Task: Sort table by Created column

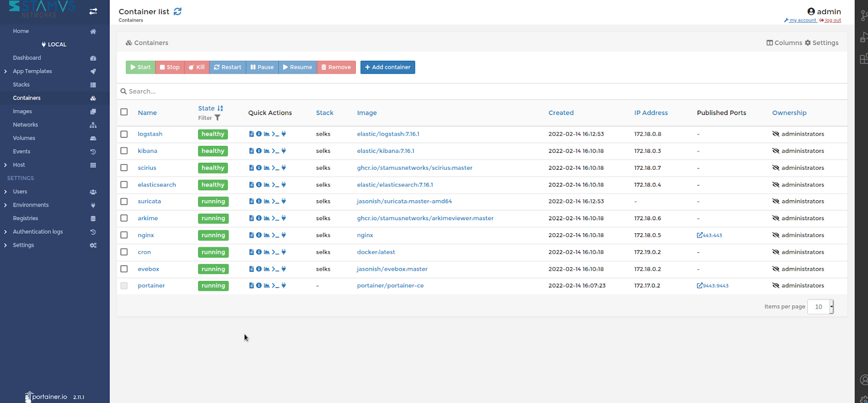Action: click(561, 113)
